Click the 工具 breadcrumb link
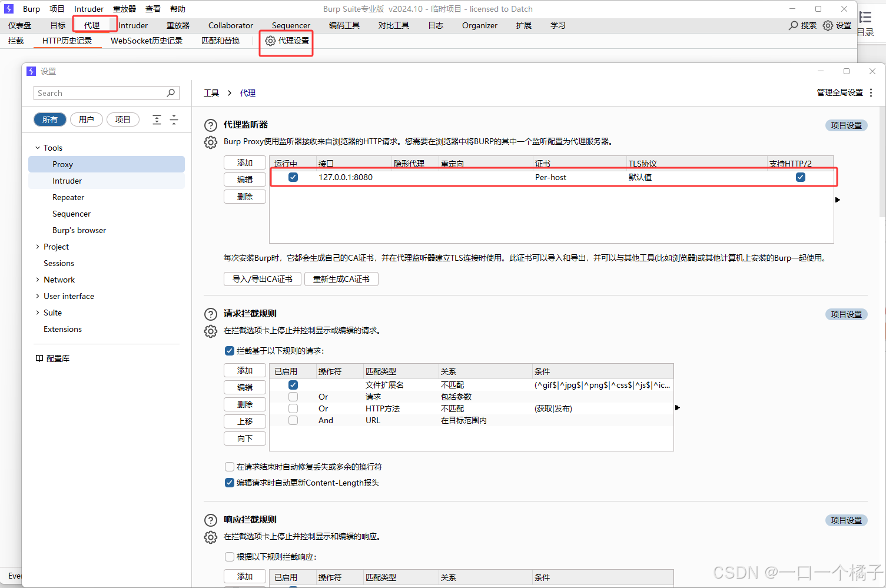The height and width of the screenshot is (588, 886). coord(211,93)
